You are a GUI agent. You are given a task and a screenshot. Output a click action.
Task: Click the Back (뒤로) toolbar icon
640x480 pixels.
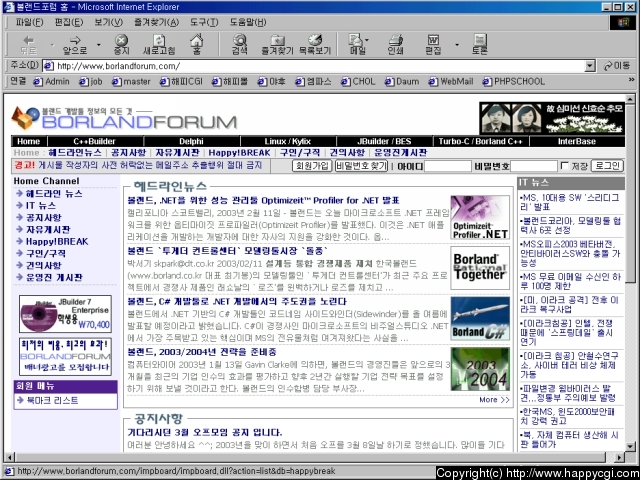click(x=29, y=44)
